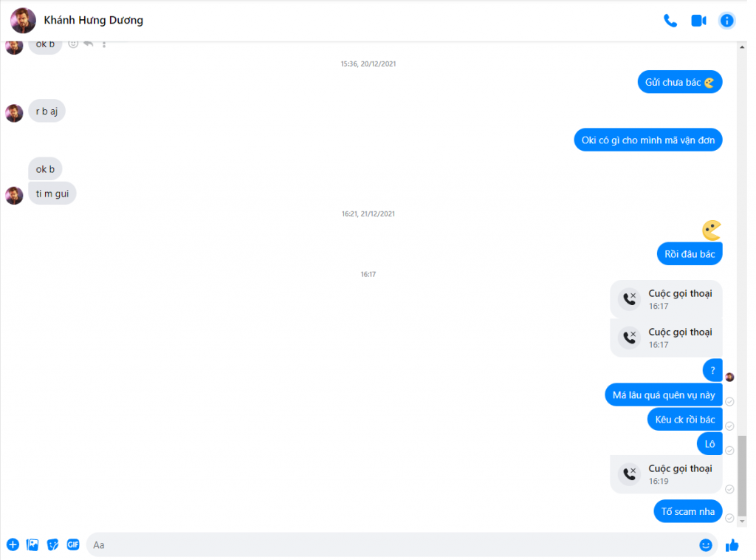The height and width of the screenshot is (560, 756).
Task: Reply to the top "ok b" message
Action: coord(89,44)
